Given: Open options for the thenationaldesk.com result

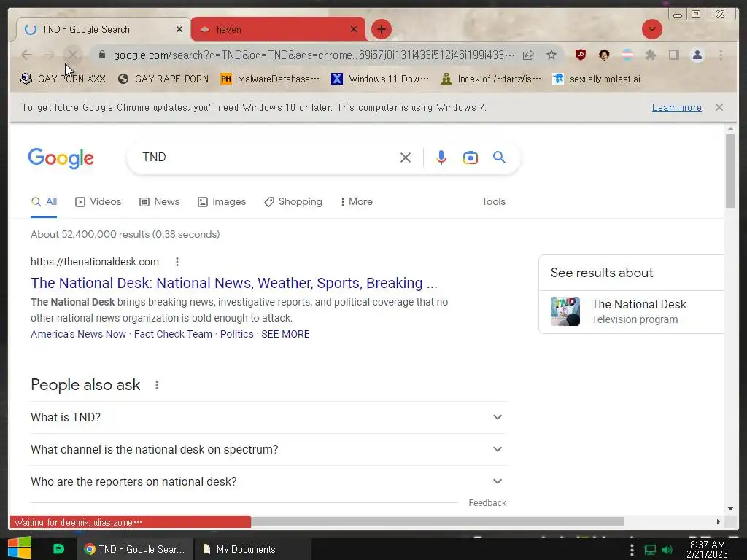Looking at the screenshot, I should (x=177, y=262).
